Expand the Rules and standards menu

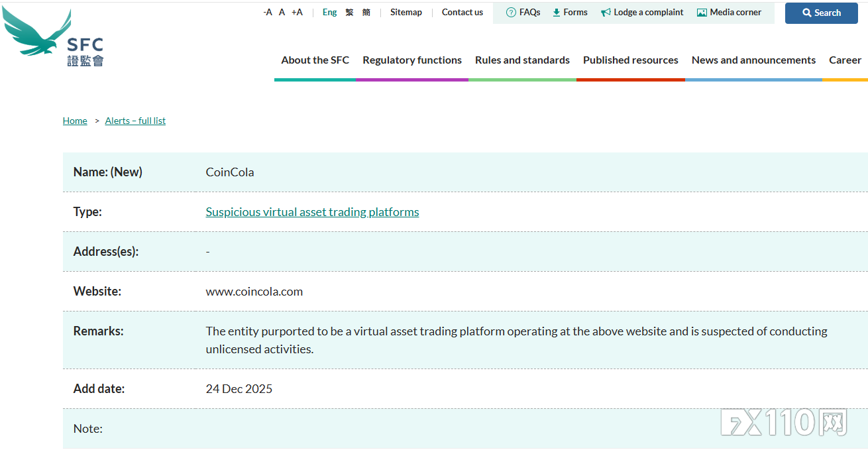click(522, 60)
